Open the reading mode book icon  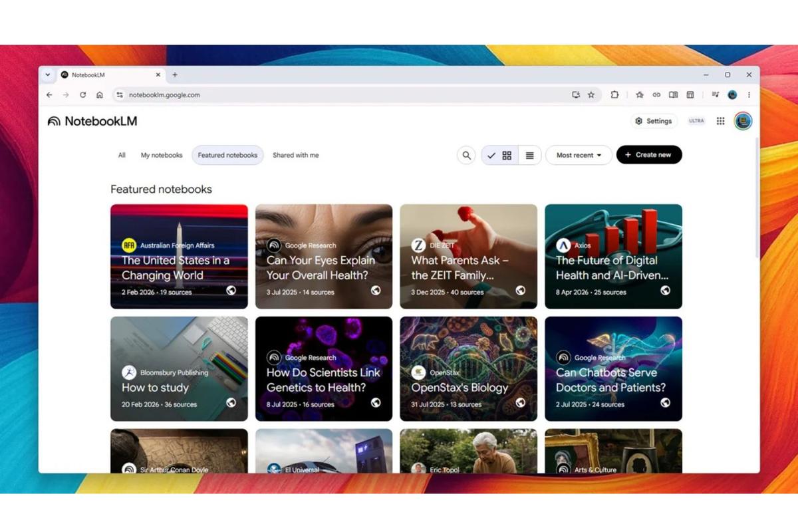coord(673,95)
